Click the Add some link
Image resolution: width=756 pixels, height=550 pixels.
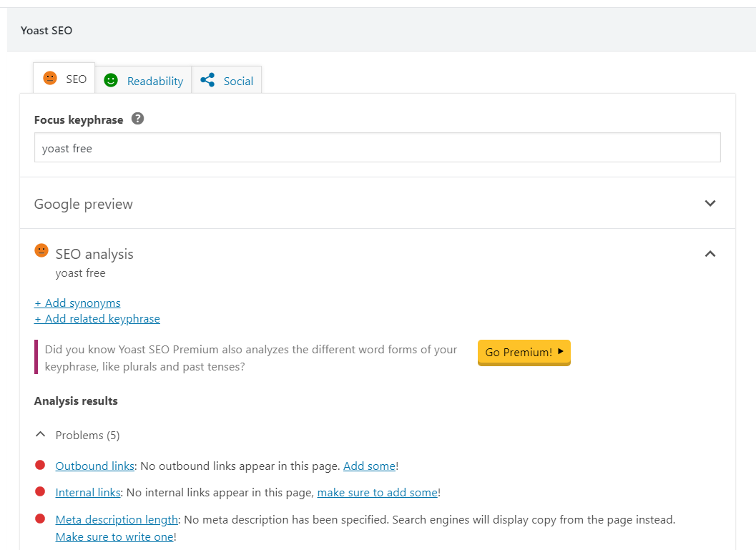369,466
